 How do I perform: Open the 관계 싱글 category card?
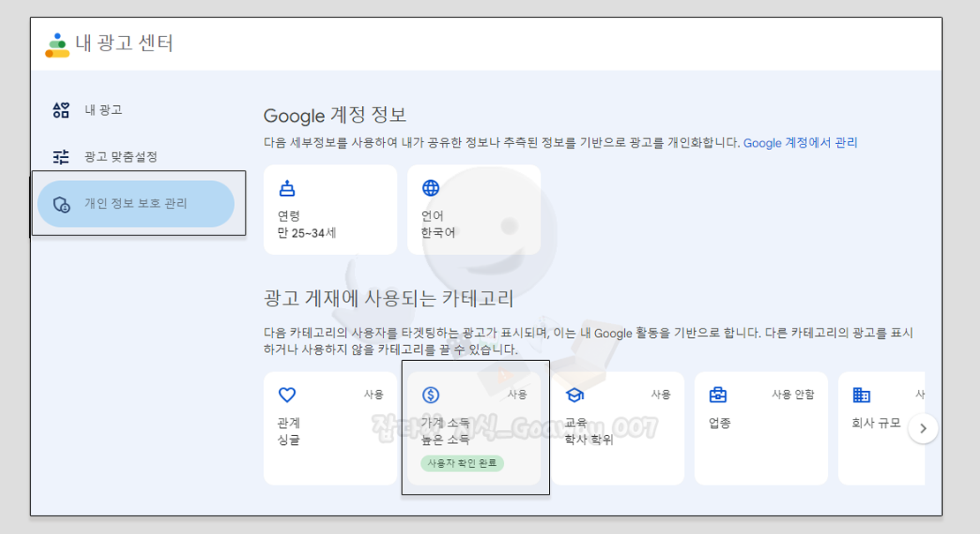(330, 428)
